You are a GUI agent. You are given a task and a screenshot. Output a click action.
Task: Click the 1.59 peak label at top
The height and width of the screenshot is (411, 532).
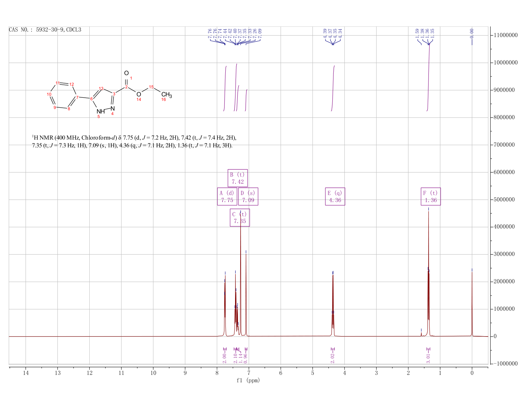point(417,33)
